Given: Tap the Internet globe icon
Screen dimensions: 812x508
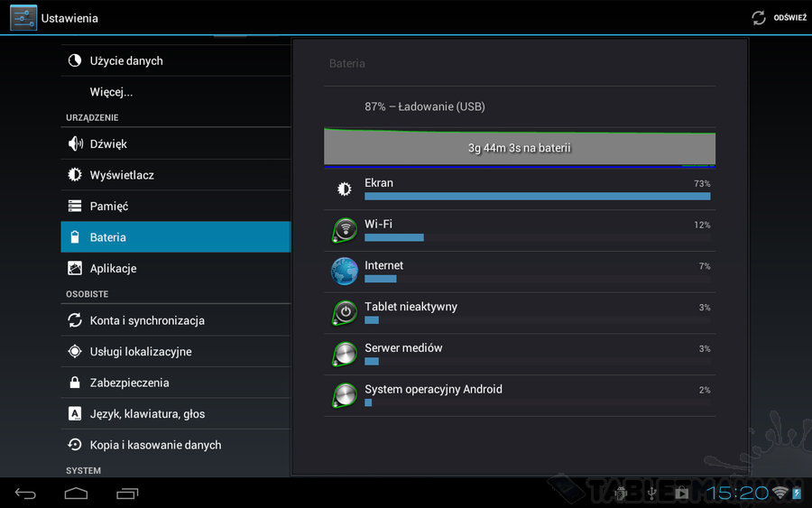Looking at the screenshot, I should click(344, 272).
